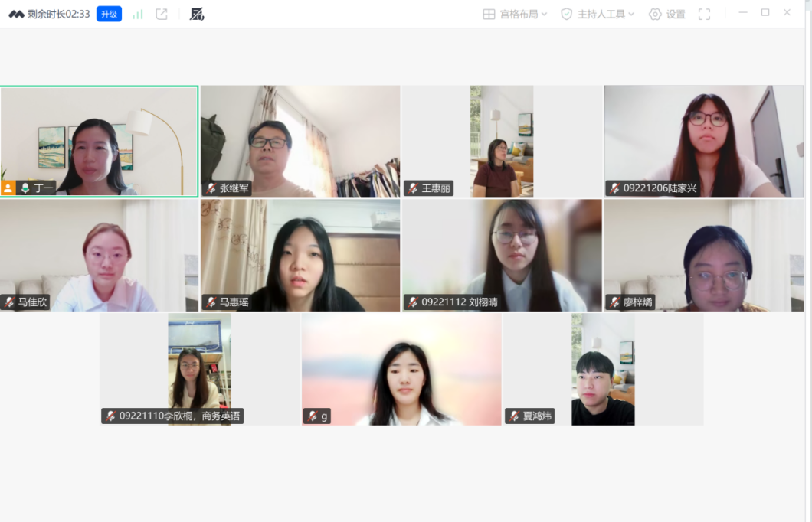
Task: Click the Tencent Meeting logo at top left
Action: (x=16, y=14)
